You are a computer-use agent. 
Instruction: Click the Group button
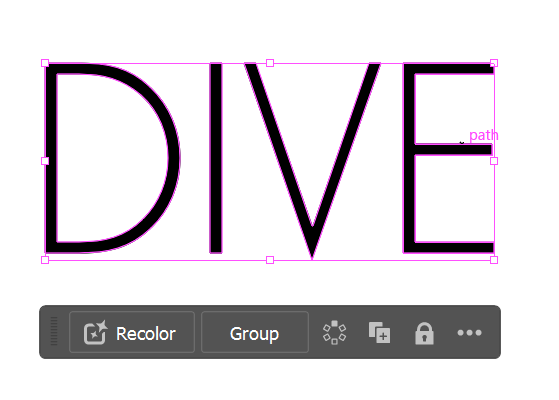pyautogui.click(x=255, y=332)
